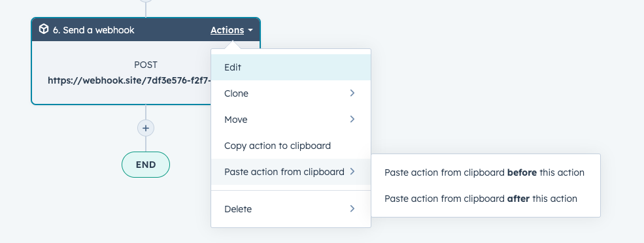Click the chevron next to Paste action

point(352,172)
